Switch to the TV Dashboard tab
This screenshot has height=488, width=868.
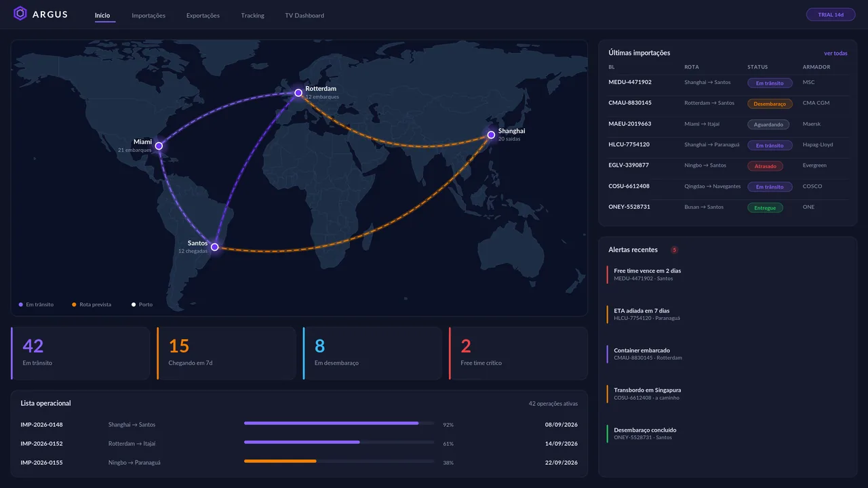tap(304, 16)
